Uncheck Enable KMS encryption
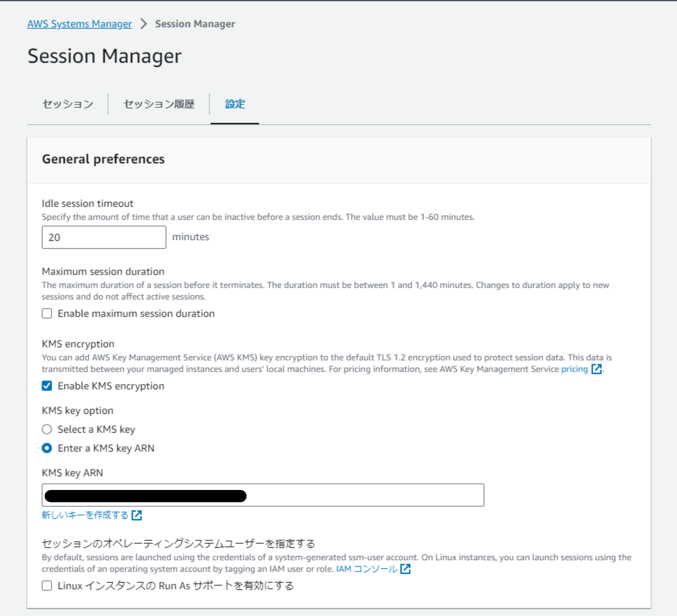This screenshot has width=677, height=616. (47, 386)
